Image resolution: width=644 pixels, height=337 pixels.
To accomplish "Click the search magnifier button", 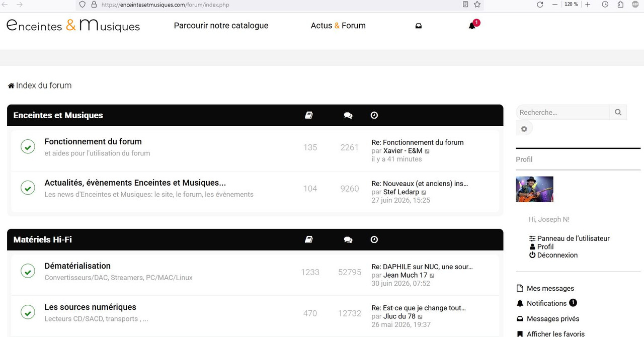I will pos(618,112).
